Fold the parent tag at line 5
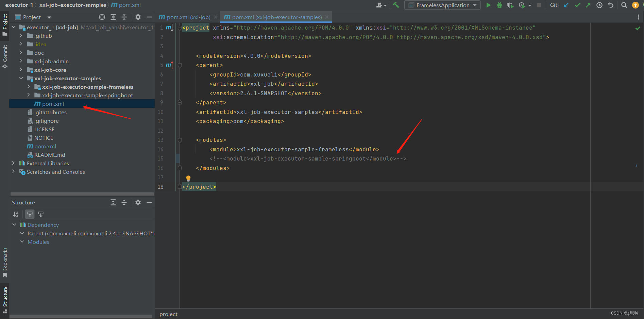644x319 pixels. (180, 65)
